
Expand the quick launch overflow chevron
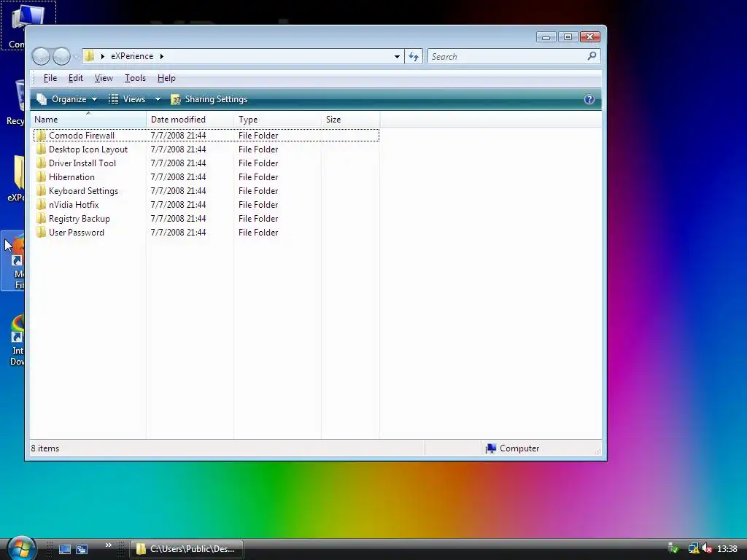click(x=109, y=545)
